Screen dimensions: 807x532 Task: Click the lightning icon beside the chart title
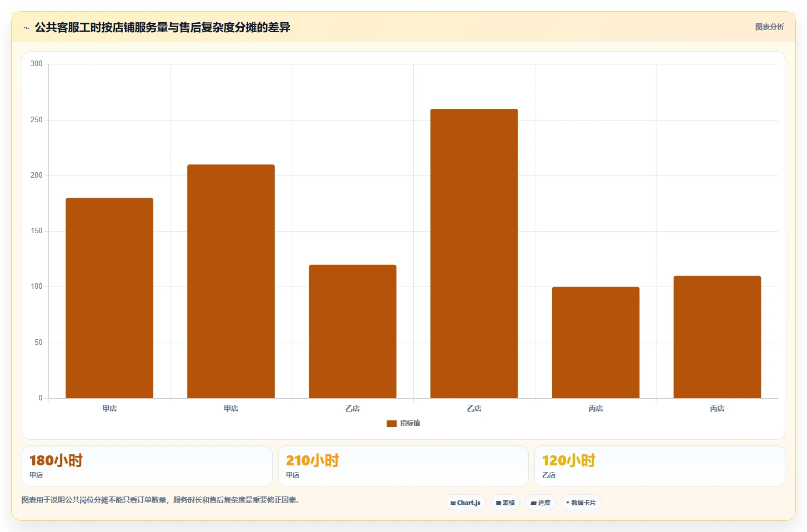26,28
